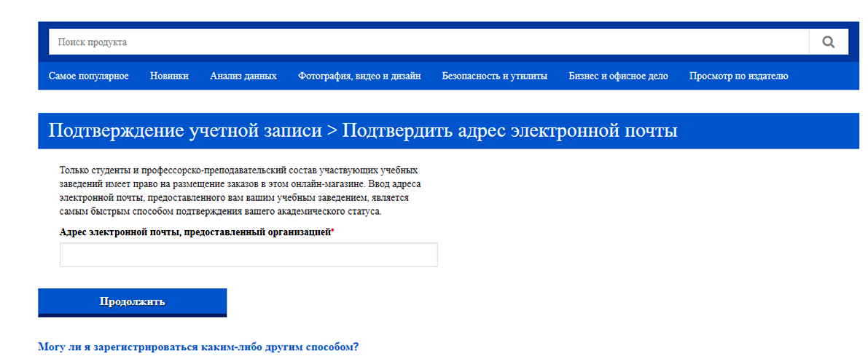Click the ">" separator in the page heading

click(x=332, y=131)
